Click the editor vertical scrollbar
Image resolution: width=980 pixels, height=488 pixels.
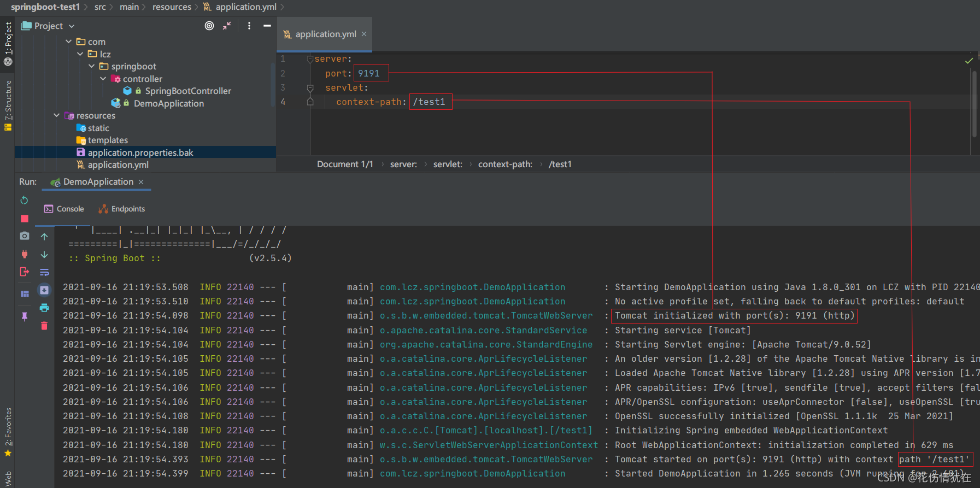tap(975, 104)
